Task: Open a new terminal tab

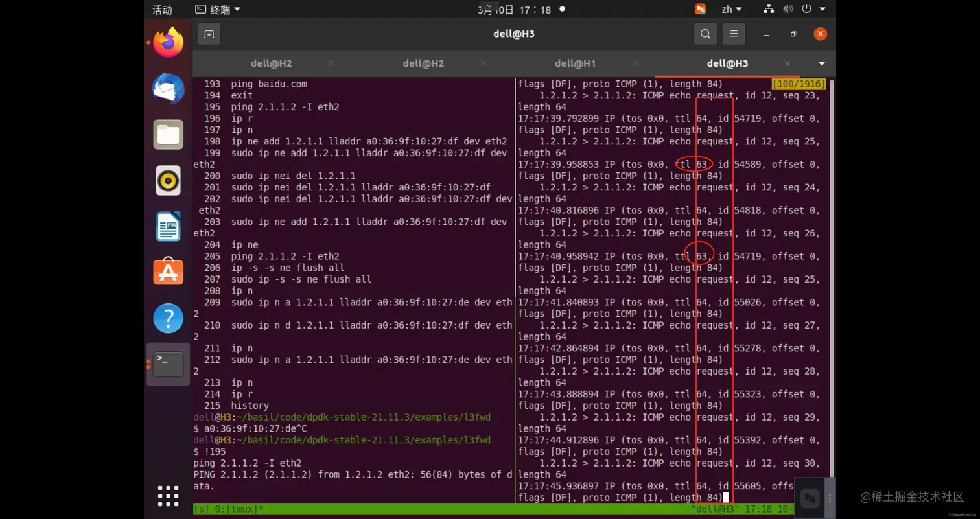Action: [208, 34]
